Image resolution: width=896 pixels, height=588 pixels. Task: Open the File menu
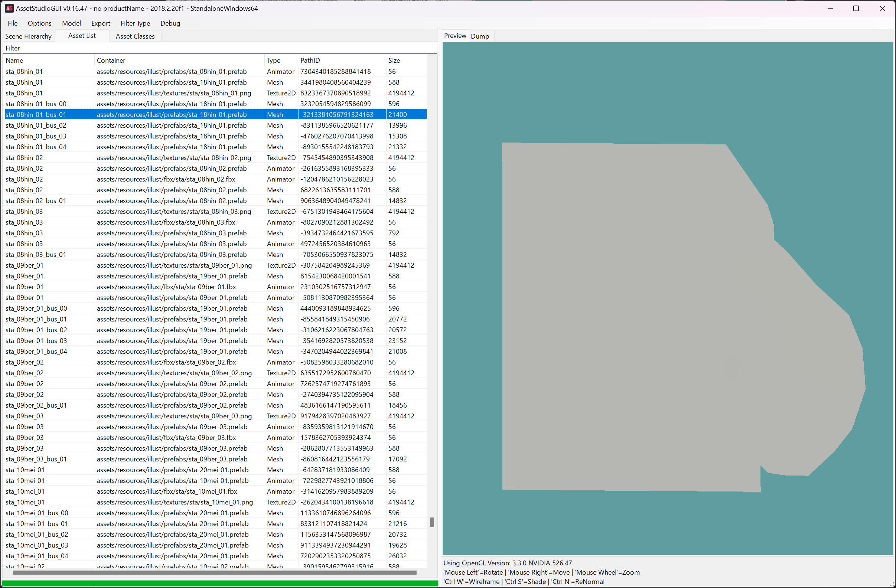[x=12, y=23]
